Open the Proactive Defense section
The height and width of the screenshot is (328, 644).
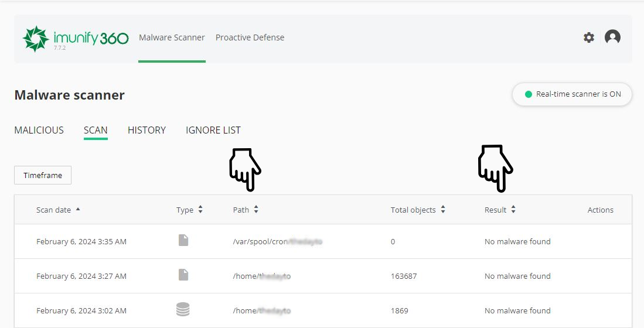250,37
